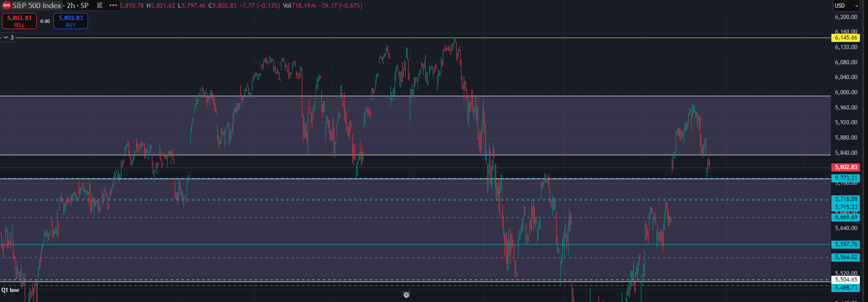Open the USD currency dropdown
The image size is (868, 302).
coord(847,6)
